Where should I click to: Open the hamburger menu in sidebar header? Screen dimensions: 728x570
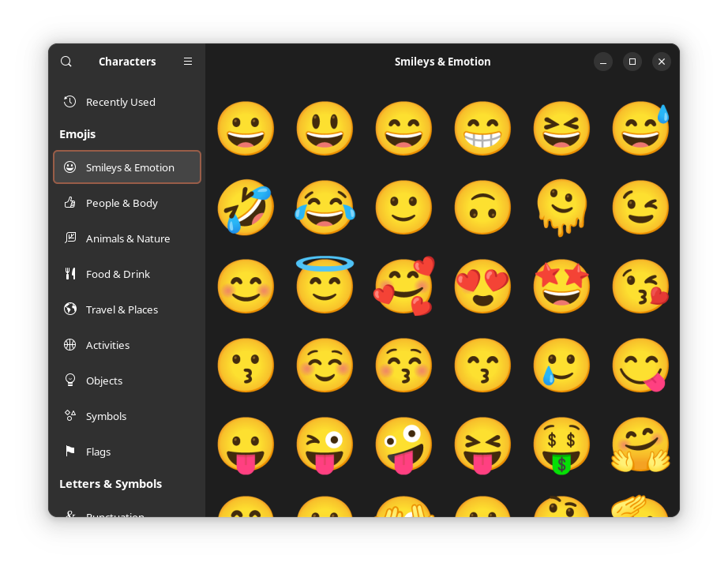(188, 62)
